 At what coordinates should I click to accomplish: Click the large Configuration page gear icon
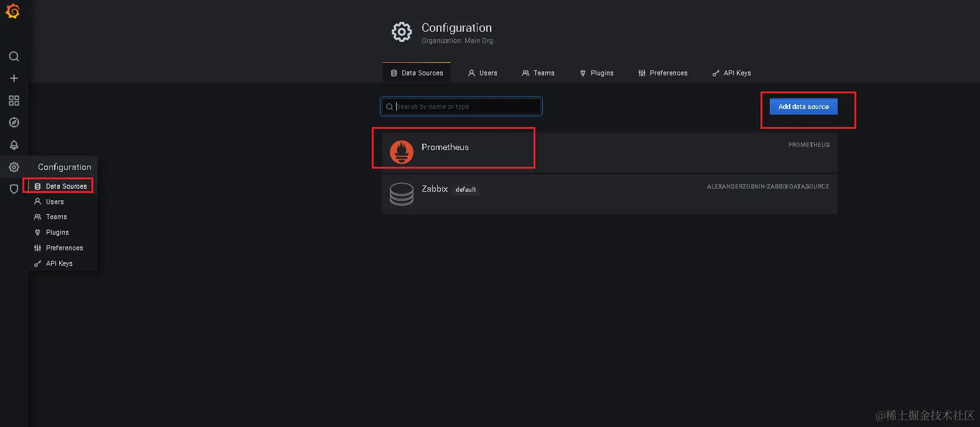coord(402,32)
